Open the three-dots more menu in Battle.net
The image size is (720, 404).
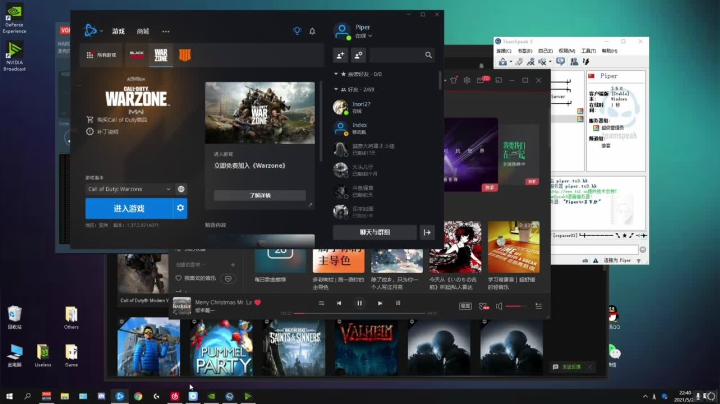(166, 31)
